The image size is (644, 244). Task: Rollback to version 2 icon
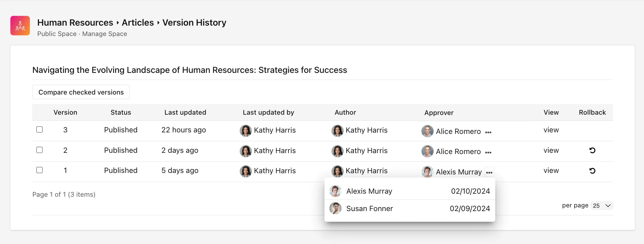[x=592, y=150]
